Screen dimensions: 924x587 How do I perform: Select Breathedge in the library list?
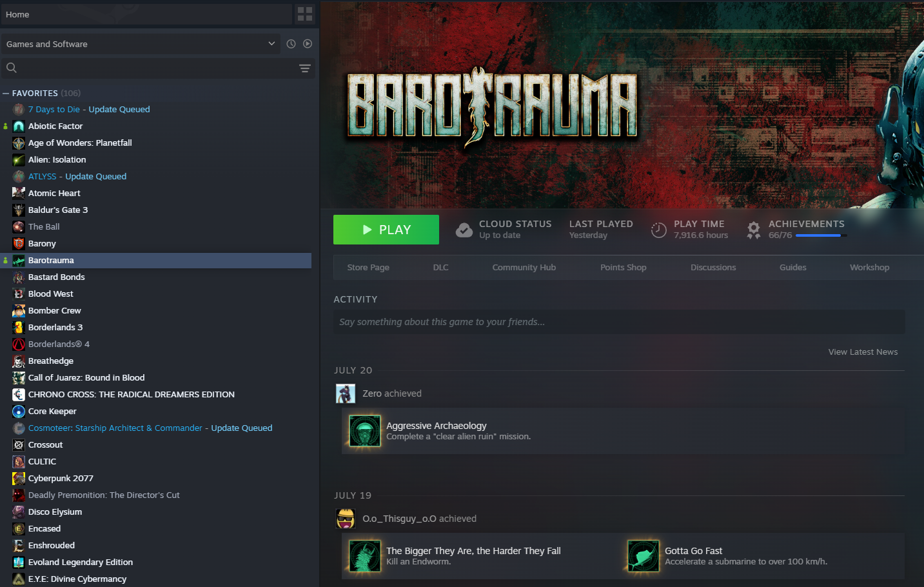51,361
